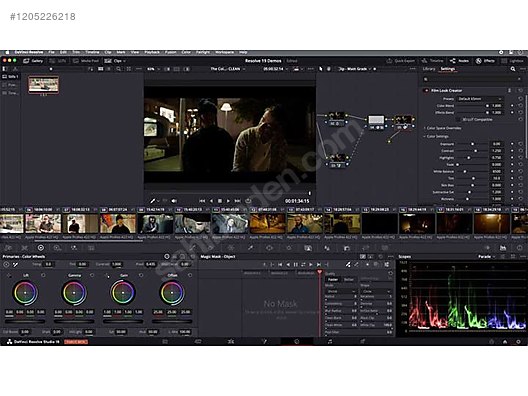Toggle the Lightbox view
This screenshot has width=528, height=396.
tap(512, 61)
